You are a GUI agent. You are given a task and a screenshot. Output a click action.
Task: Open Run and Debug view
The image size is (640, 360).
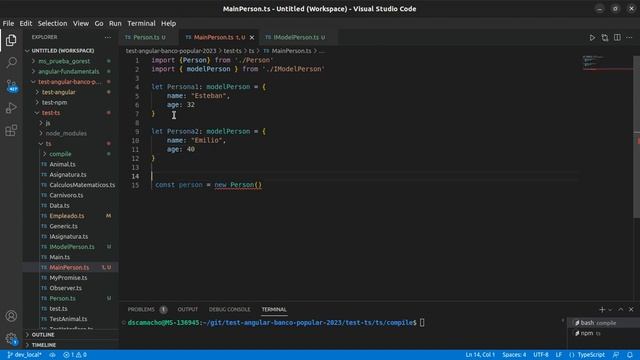click(x=11, y=108)
